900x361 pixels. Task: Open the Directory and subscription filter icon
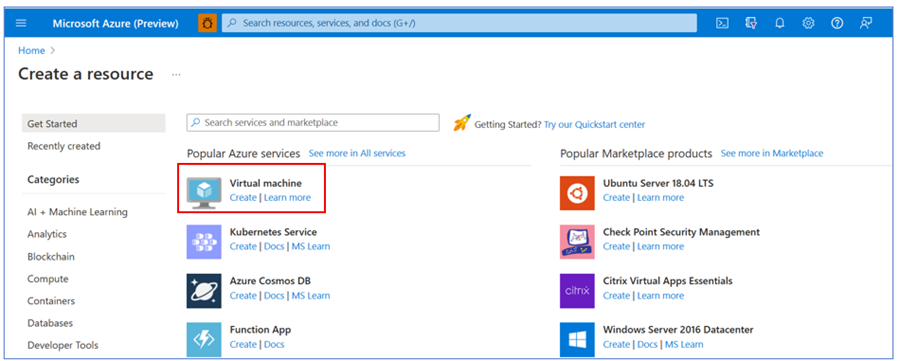click(x=751, y=23)
